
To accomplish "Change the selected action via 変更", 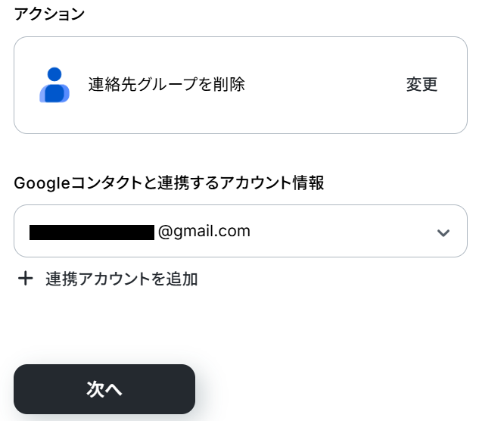I will pyautogui.click(x=422, y=85).
